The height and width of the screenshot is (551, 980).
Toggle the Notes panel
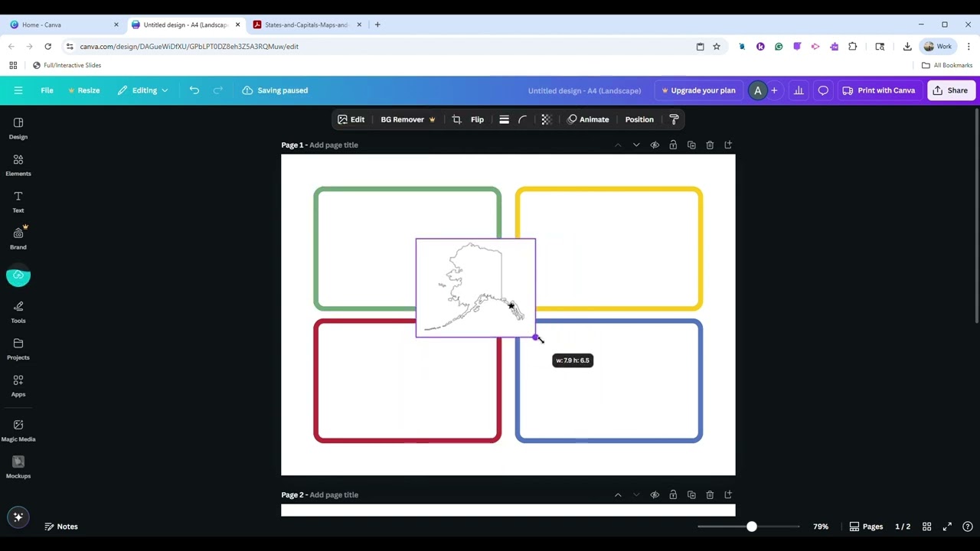click(x=61, y=527)
